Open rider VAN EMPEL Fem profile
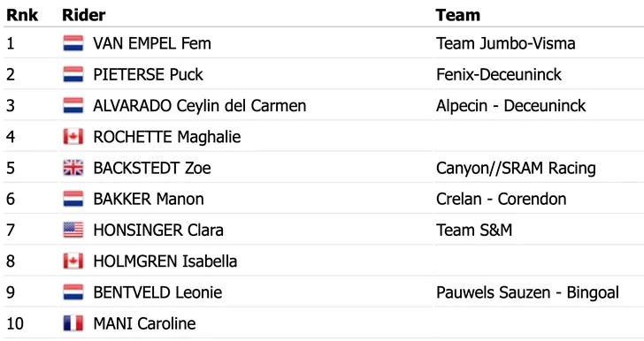The width and height of the screenshot is (644, 341). [x=152, y=43]
